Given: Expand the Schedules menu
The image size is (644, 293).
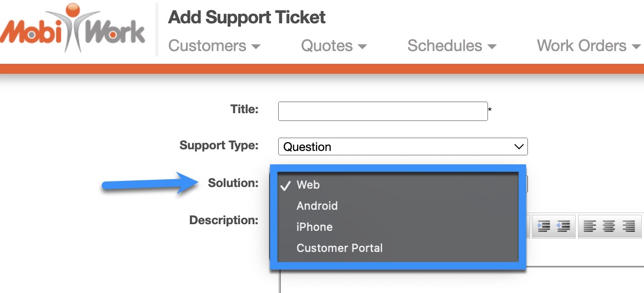Looking at the screenshot, I should (x=452, y=46).
